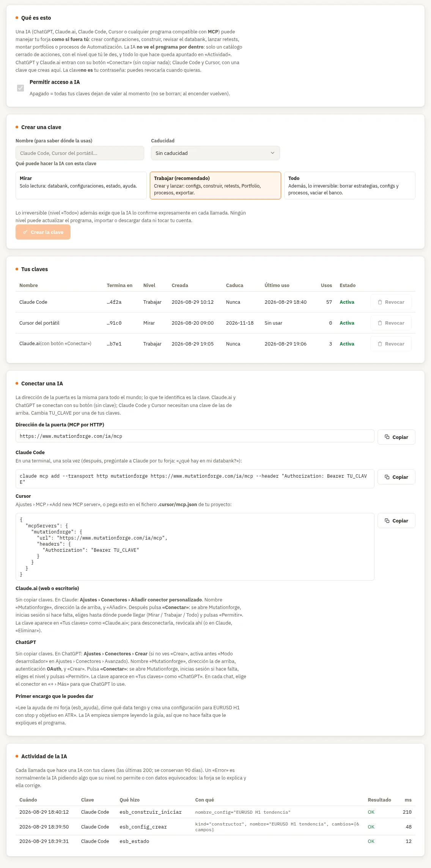Image resolution: width=431 pixels, height=868 pixels.
Task: Click the Crear la clave button
Action: pos(43,232)
